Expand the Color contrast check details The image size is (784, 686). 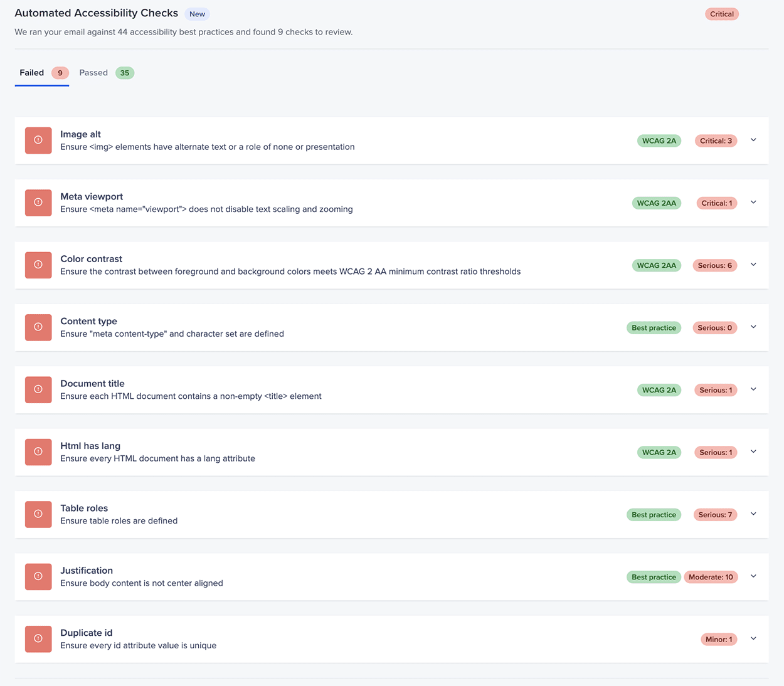coord(753,265)
